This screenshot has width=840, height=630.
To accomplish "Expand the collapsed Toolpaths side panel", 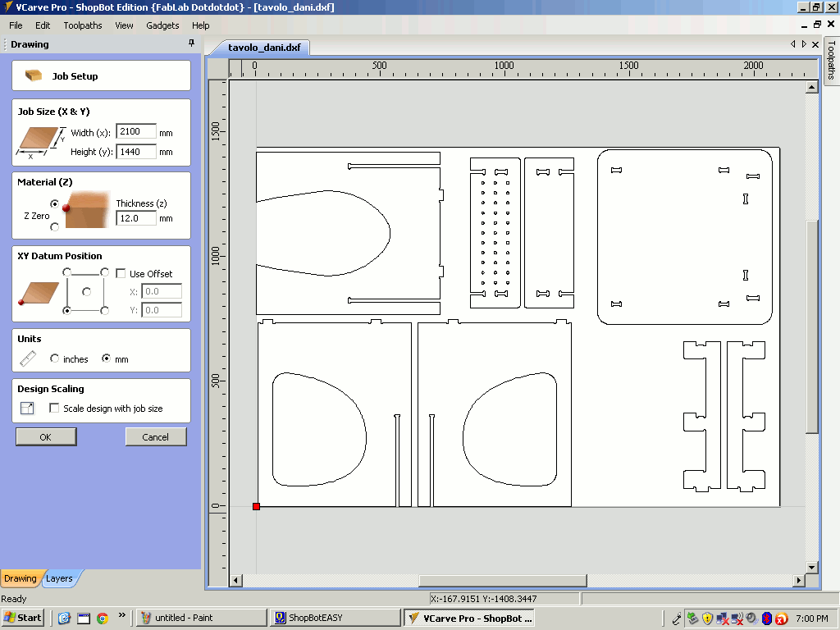I will pos(830,59).
